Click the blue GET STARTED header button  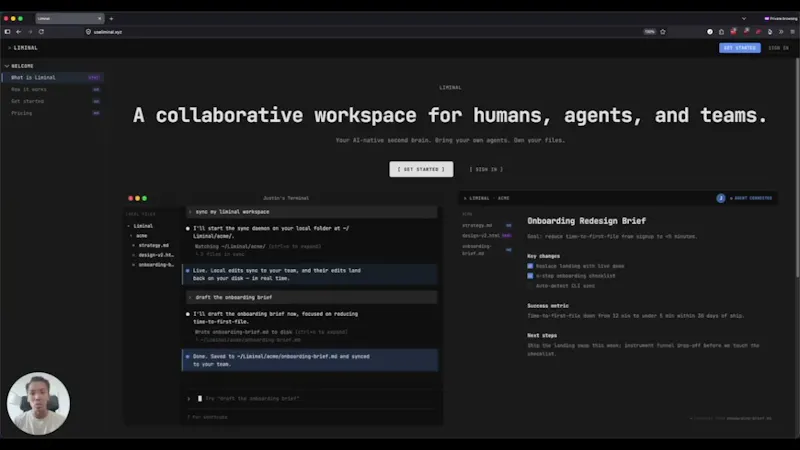(740, 48)
